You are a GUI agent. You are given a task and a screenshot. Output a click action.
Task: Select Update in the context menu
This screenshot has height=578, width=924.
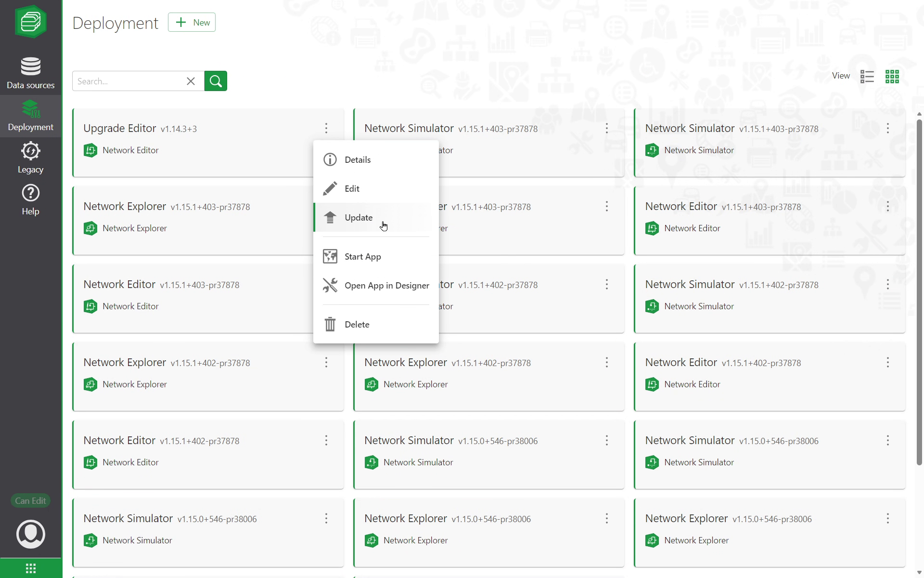click(x=359, y=218)
